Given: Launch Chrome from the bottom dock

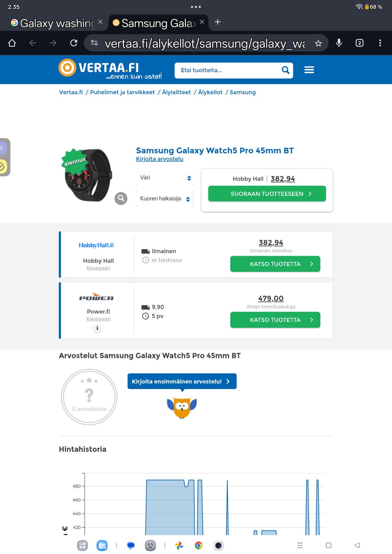Looking at the screenshot, I should coord(199,545).
